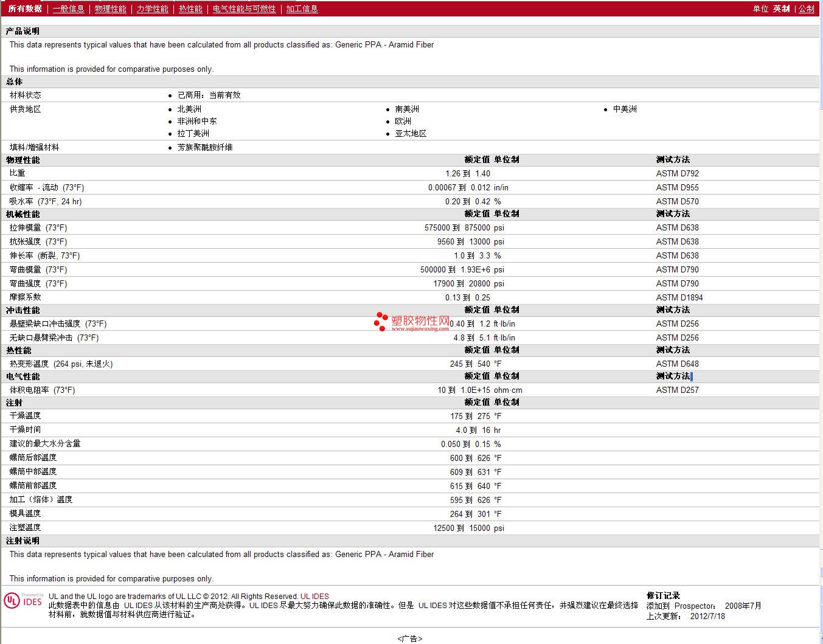The width and height of the screenshot is (823, 644).
Task: Click 螺筒后部温度 row label
Action: pyautogui.click(x=33, y=458)
